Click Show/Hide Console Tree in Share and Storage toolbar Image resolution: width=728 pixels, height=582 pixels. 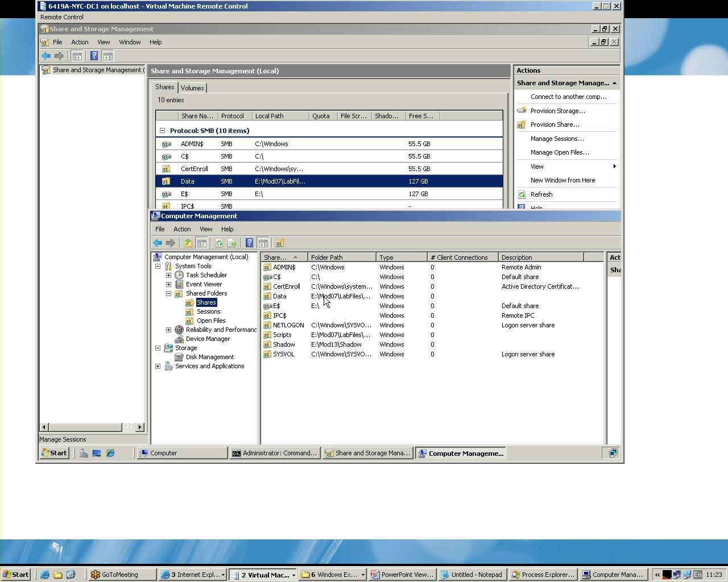coord(77,56)
